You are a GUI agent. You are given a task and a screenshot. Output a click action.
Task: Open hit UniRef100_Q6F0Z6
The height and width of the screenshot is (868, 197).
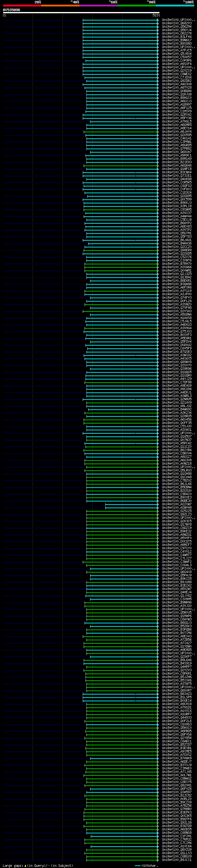point(177,789)
